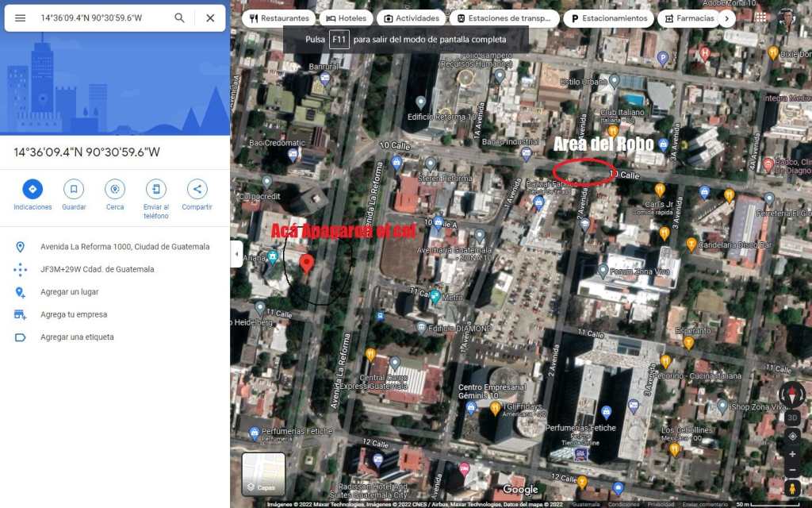
Task: Click the compass to reset orientation
Action: [x=792, y=394]
